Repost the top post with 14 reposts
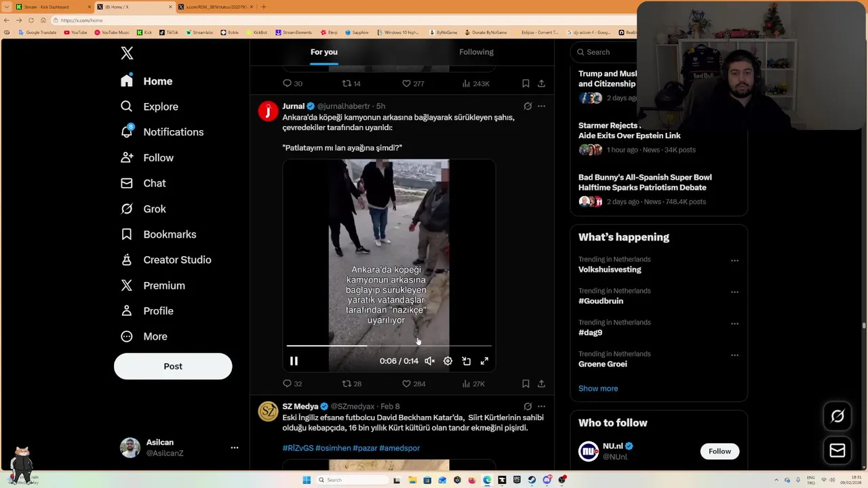Image resolution: width=868 pixels, height=488 pixels. pos(351,83)
